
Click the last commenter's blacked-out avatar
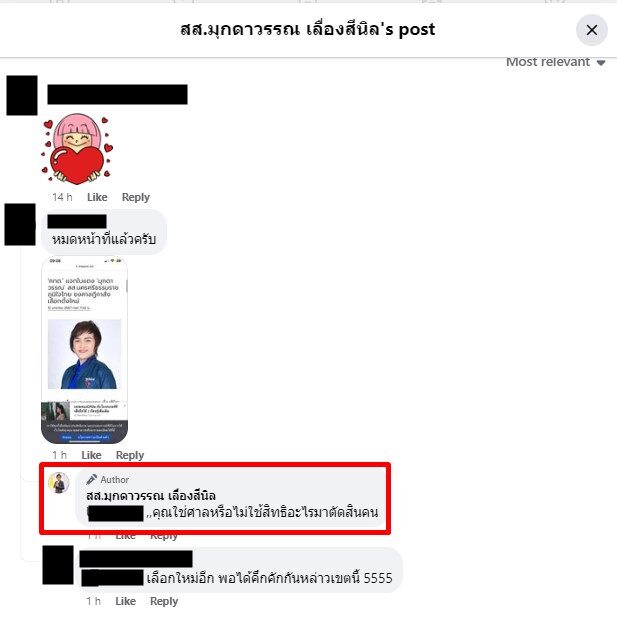pyautogui.click(x=58, y=565)
